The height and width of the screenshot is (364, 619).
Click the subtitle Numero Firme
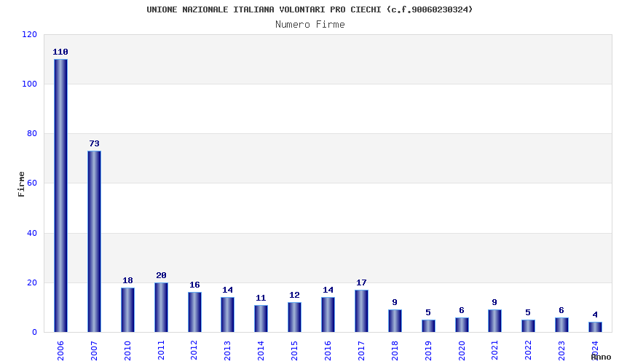310,25
